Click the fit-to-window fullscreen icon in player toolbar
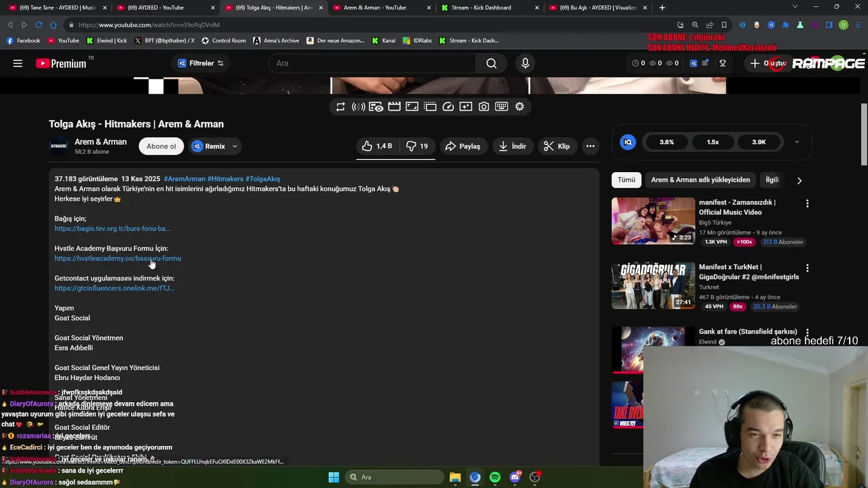 (412, 106)
